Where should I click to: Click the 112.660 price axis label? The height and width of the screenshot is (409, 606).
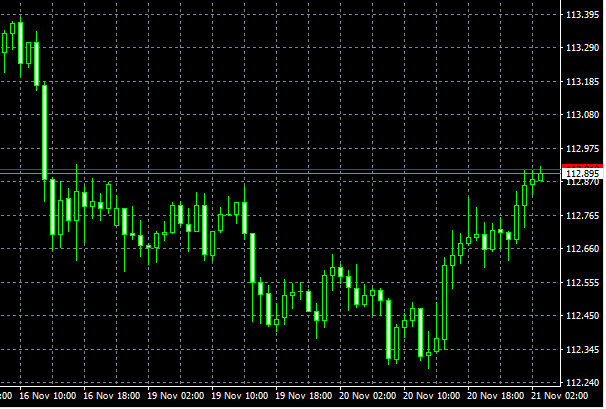click(x=582, y=248)
